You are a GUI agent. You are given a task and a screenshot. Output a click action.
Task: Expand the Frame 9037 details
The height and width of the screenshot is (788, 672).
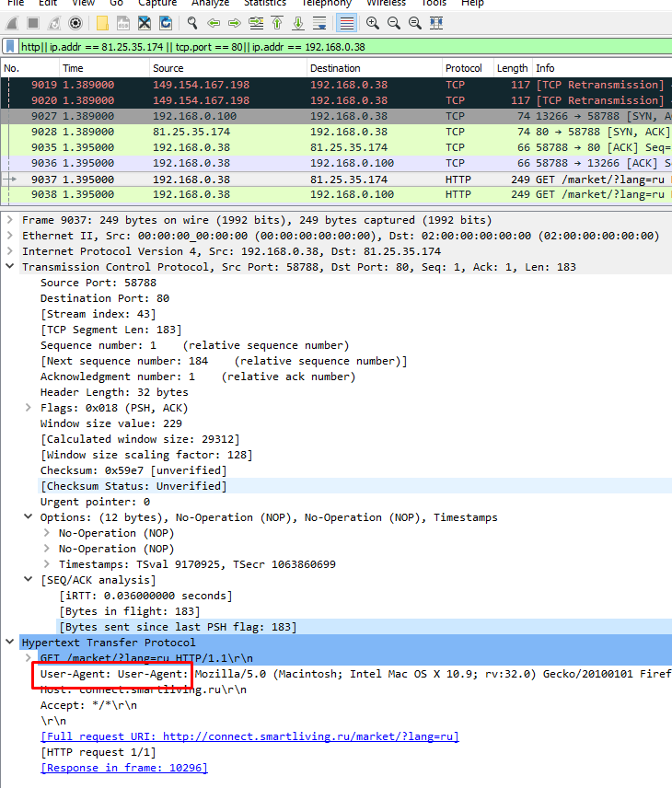(10, 221)
